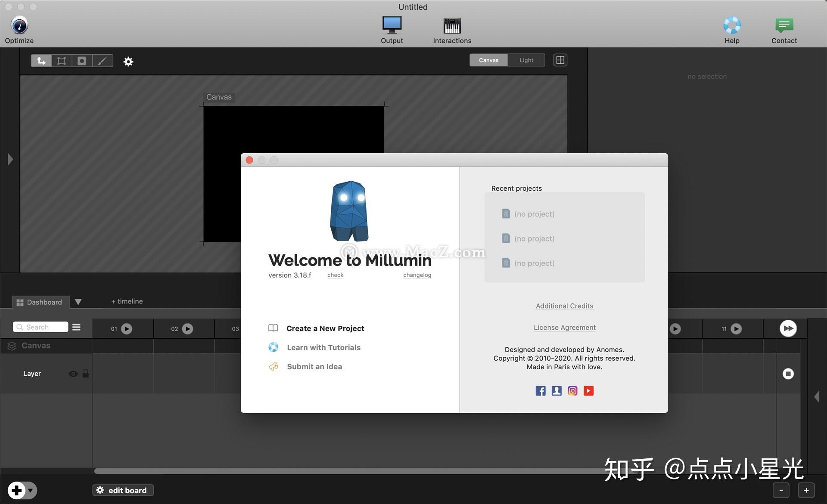Screen dimensions: 827x504
Task: Play column 02
Action: pos(188,329)
